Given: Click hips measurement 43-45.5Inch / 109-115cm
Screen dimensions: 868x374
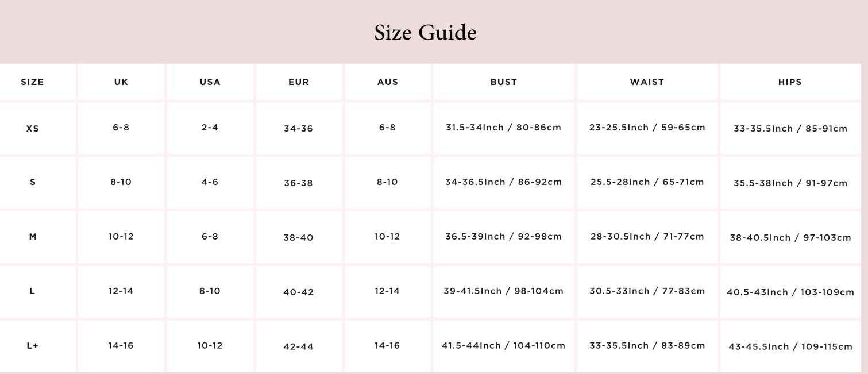Looking at the screenshot, I should pyautogui.click(x=790, y=347).
